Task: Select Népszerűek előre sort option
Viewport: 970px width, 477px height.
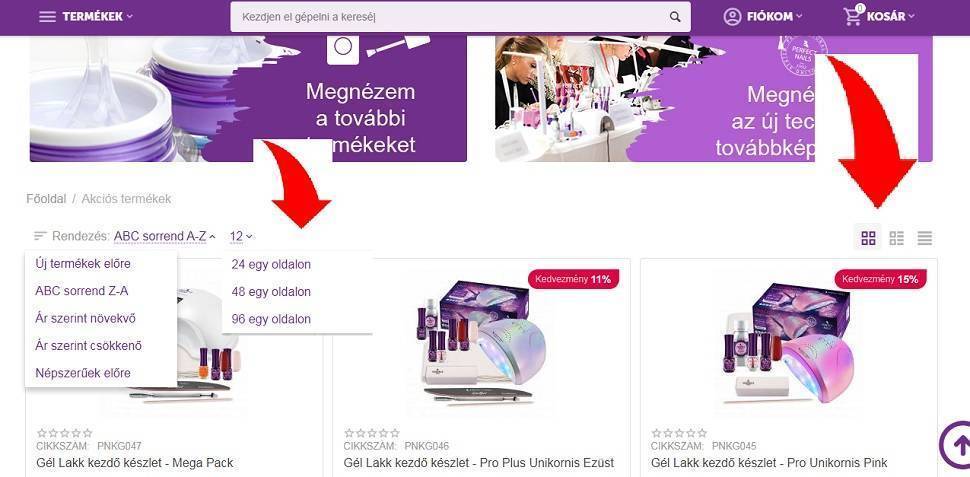Action: 83,373
